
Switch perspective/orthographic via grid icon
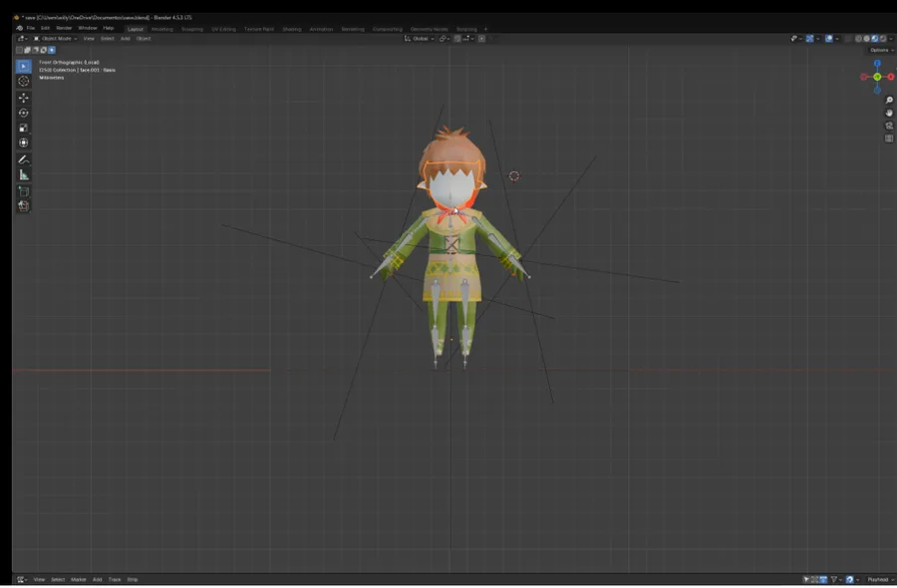click(889, 138)
